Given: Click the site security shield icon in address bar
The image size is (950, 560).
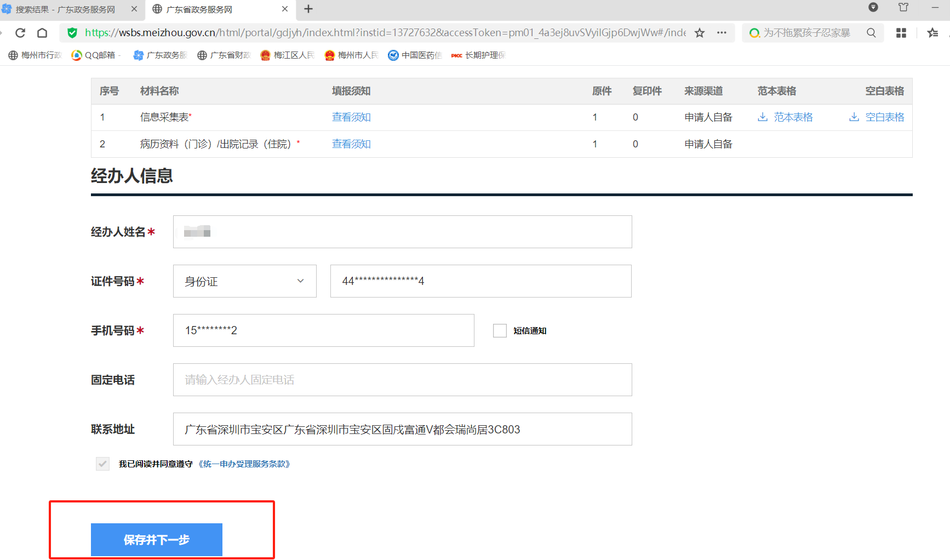Looking at the screenshot, I should tap(72, 33).
